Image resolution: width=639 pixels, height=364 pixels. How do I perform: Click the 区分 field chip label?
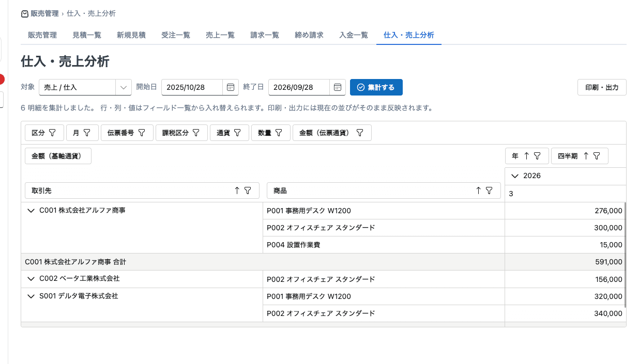coord(38,133)
